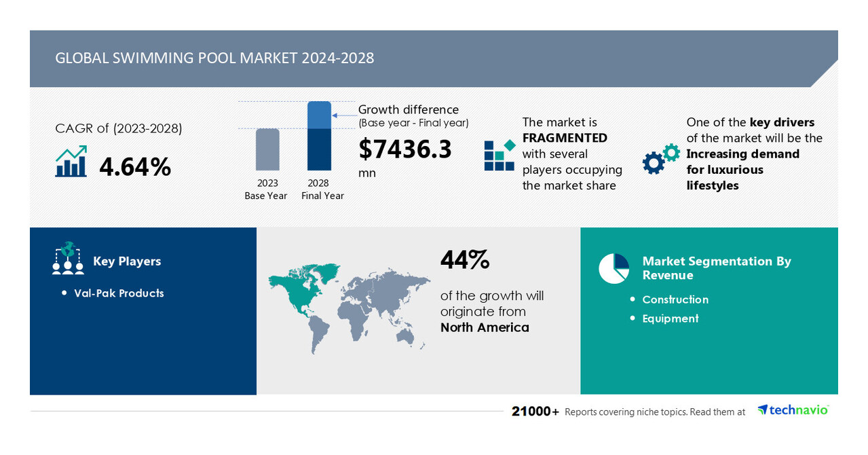
Task: Select the Key Players people icon
Action: coord(67,260)
